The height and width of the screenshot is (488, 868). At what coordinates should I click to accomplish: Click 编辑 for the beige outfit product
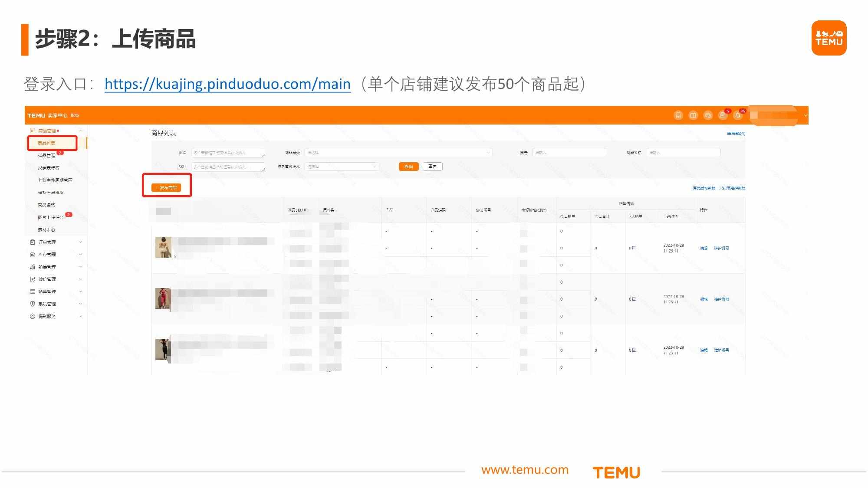[704, 248]
